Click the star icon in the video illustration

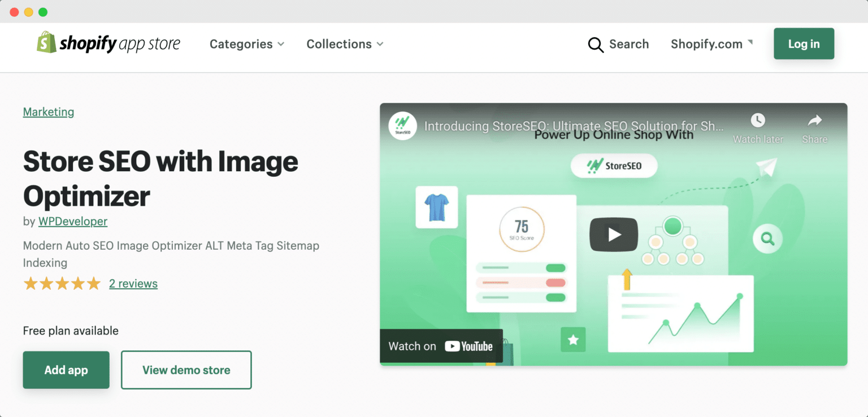point(572,340)
